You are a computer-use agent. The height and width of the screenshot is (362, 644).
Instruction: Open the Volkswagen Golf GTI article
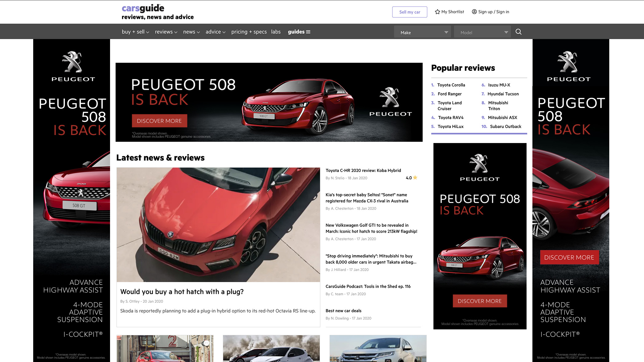tap(371, 228)
